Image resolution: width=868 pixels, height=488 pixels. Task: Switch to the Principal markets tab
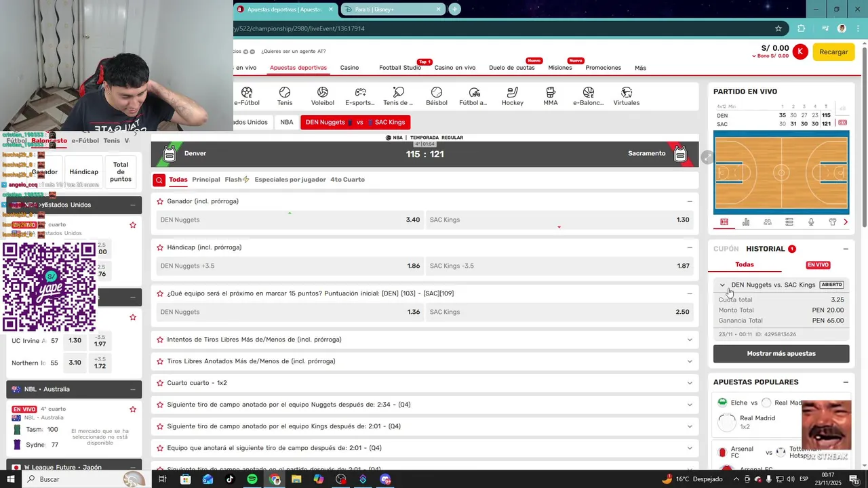coord(206,180)
